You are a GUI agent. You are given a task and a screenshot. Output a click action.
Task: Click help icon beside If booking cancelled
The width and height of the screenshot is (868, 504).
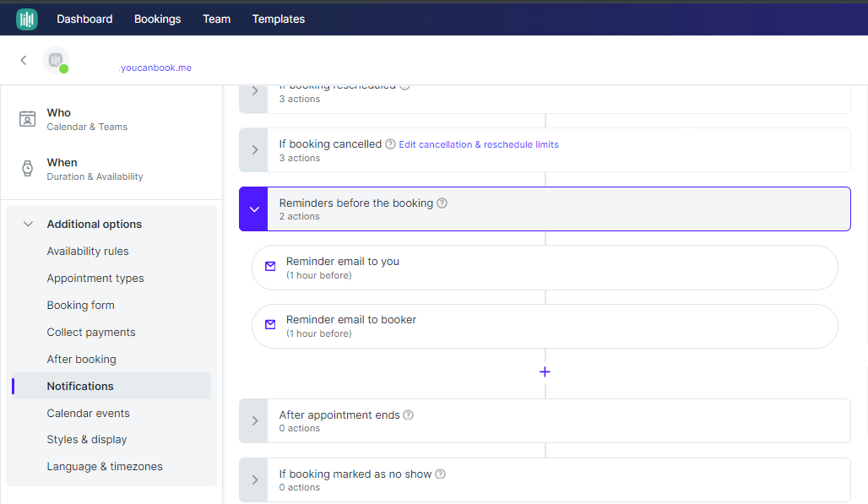tap(390, 144)
